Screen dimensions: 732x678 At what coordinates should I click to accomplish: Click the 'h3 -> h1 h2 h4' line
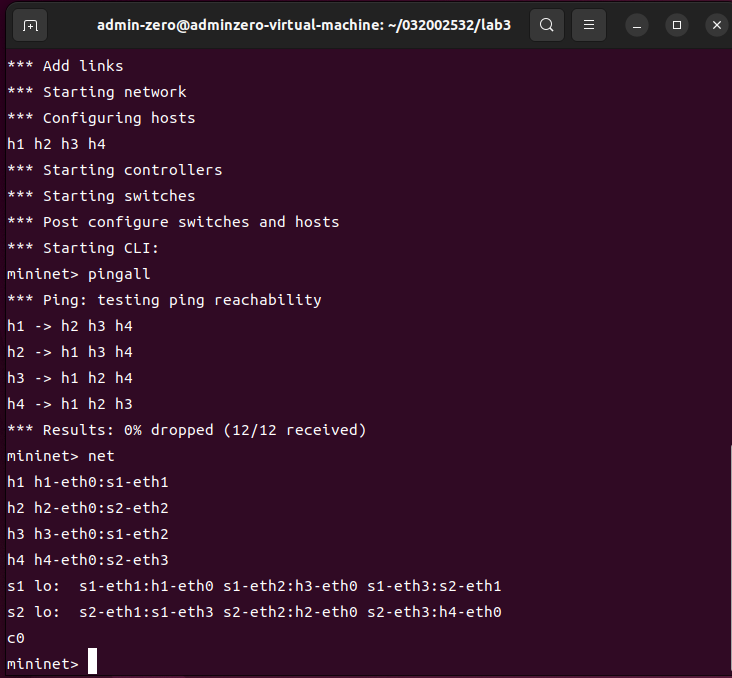point(70,378)
